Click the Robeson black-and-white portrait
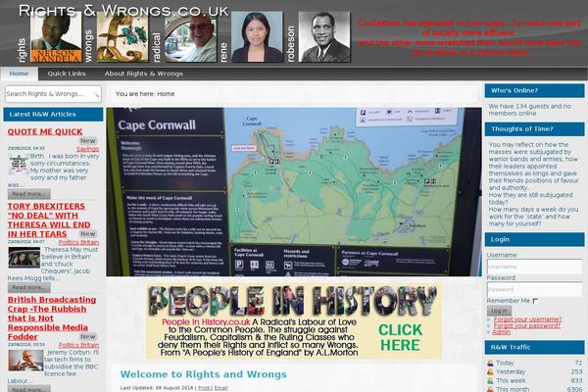588x392 pixels. click(x=324, y=37)
